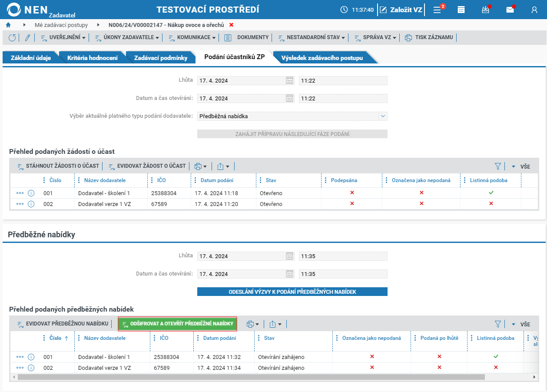Open row actions dots for request 002

(20, 204)
